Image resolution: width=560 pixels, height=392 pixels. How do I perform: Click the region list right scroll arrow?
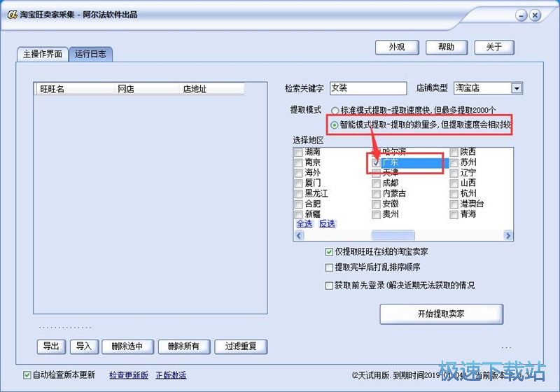(508, 236)
